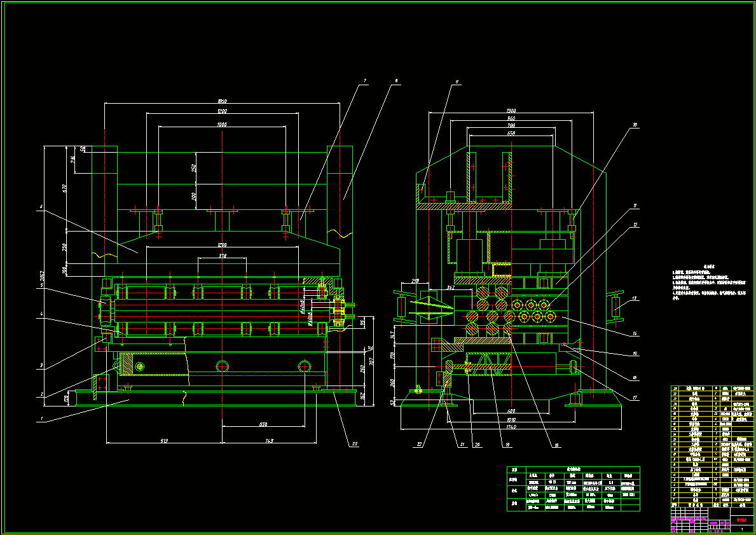Image resolution: width=756 pixels, height=535 pixels.
Task: Select the 1740 base width dimension
Action: point(511,426)
